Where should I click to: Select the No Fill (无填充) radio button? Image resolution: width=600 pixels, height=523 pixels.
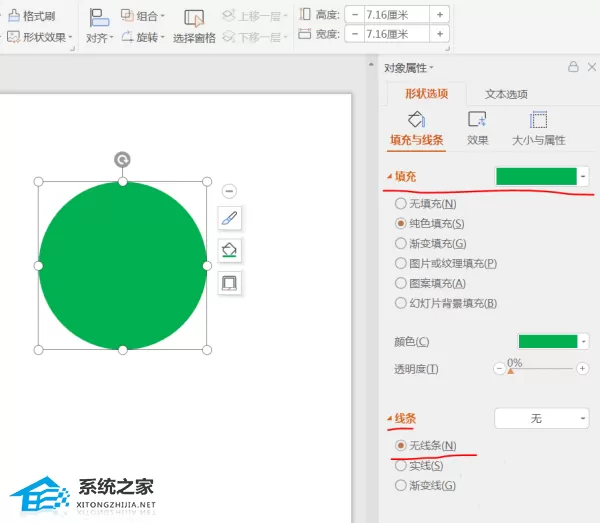coord(400,204)
